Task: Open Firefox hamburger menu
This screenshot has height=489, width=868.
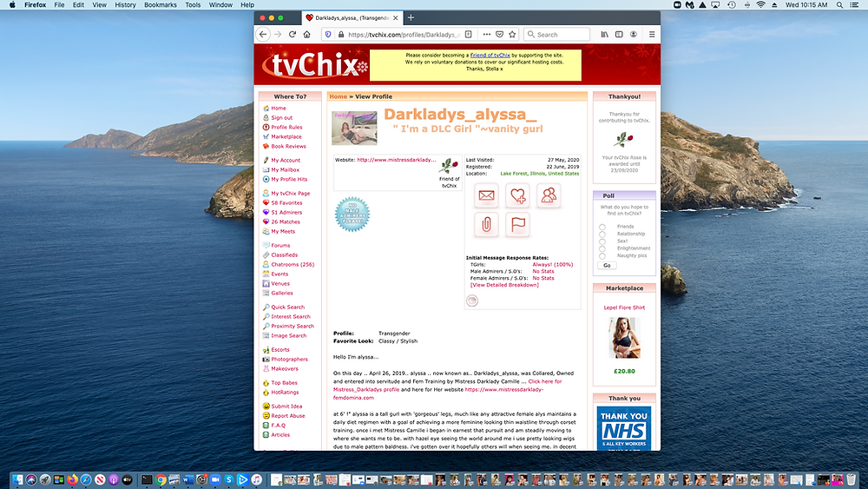Action: 652,35
